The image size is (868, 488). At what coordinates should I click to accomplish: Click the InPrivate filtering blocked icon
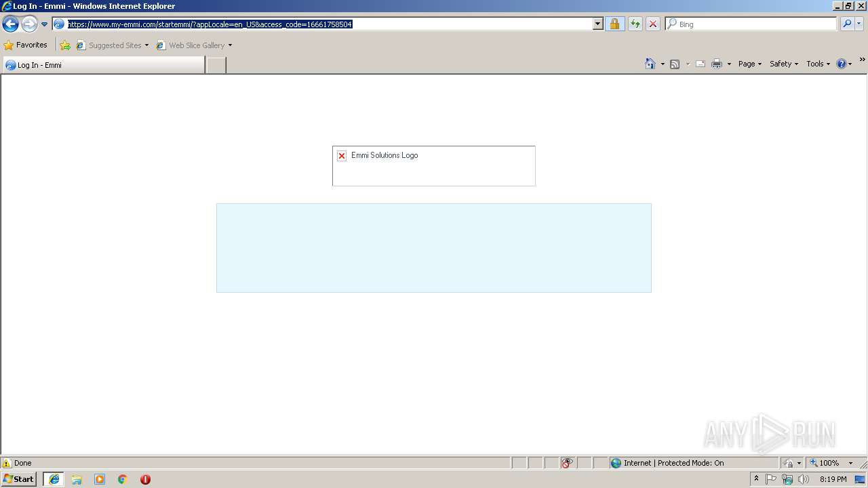click(567, 463)
